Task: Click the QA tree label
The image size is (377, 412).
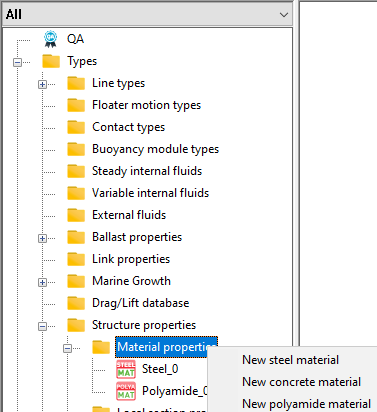Action: pos(75,39)
